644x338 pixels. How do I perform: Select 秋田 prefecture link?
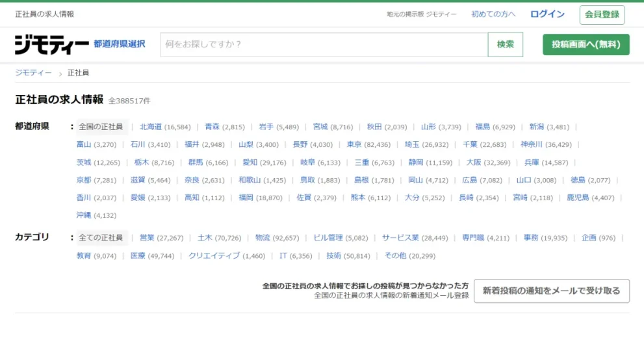pyautogui.click(x=374, y=127)
